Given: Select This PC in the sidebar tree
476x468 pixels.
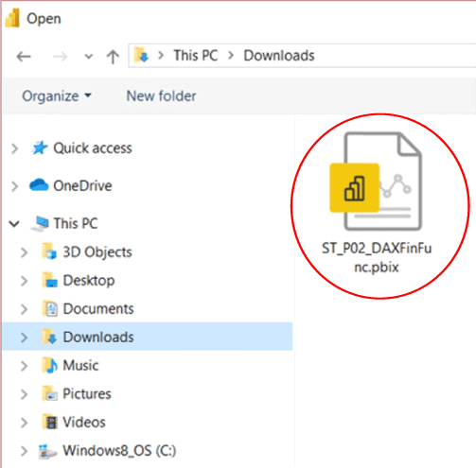Looking at the screenshot, I should 76,223.
